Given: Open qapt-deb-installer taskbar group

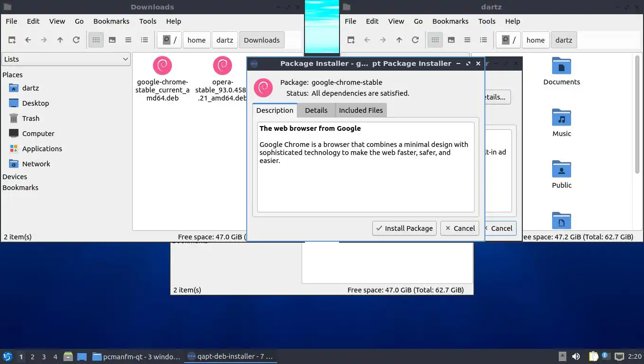Looking at the screenshot, I should click(231, 356).
